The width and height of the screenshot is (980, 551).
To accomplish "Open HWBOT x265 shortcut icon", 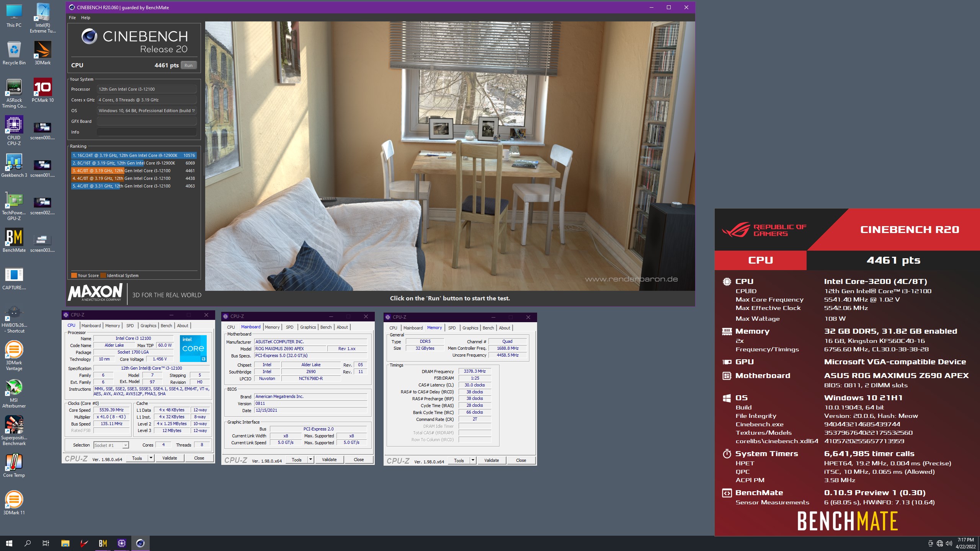I will (x=14, y=319).
